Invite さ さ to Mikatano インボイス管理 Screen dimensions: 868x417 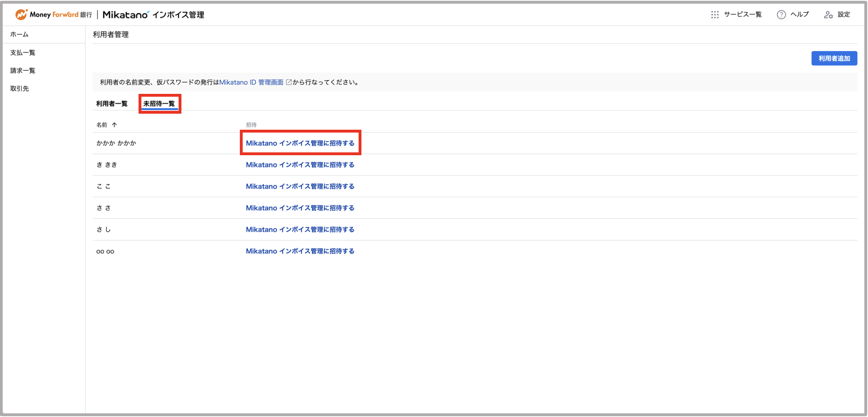coord(300,208)
